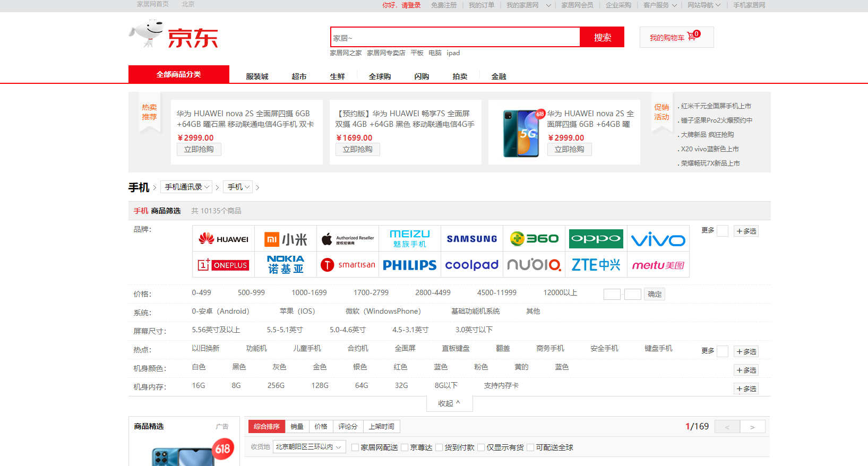This screenshot has width=868, height=466.
Task: Click the JD dog logo at top left
Action: (x=174, y=35)
